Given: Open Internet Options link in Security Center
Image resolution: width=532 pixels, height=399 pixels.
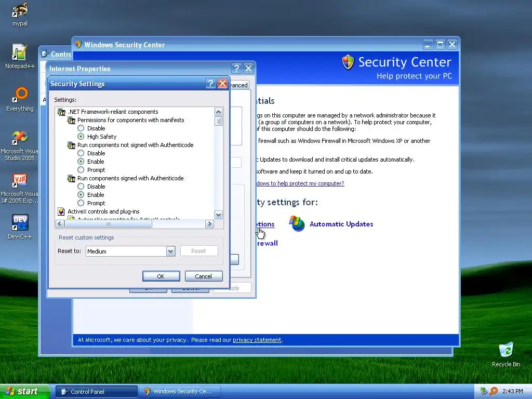Looking at the screenshot, I should click(265, 224).
